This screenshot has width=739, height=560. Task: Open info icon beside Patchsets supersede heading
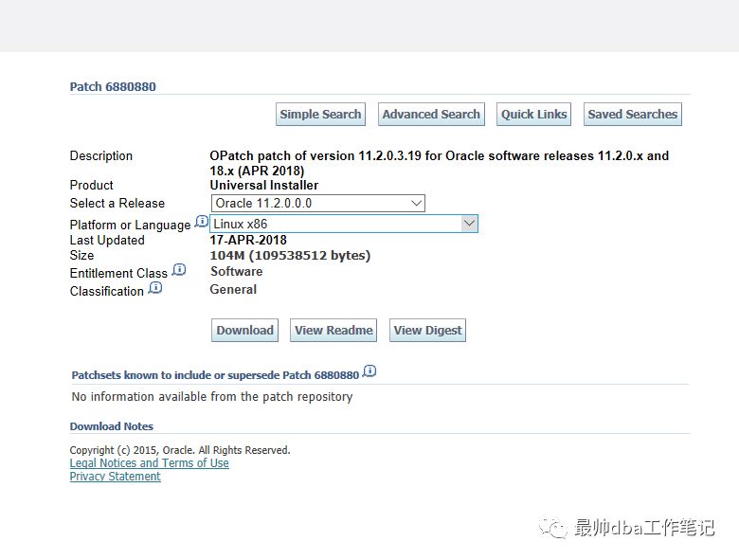click(x=369, y=371)
